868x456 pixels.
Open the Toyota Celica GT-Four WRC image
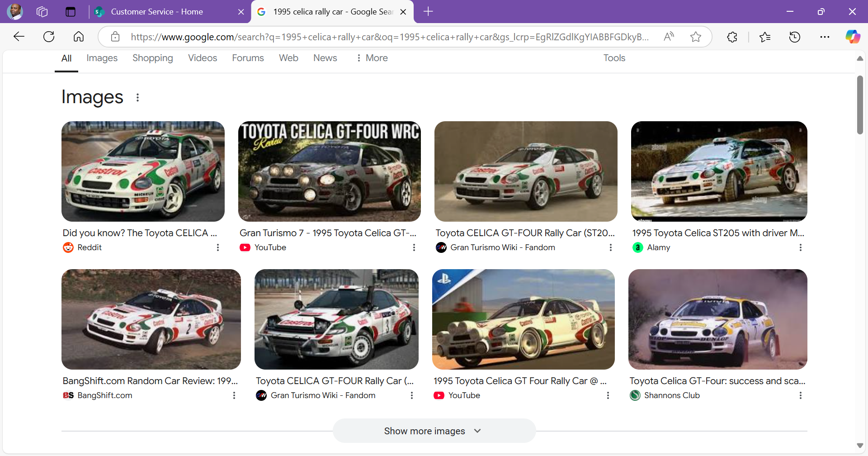(x=330, y=171)
